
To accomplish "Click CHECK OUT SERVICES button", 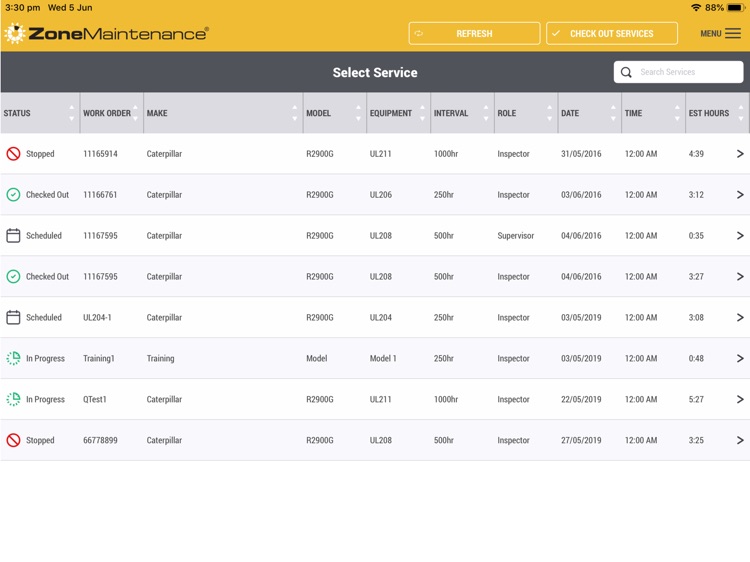I will (612, 33).
